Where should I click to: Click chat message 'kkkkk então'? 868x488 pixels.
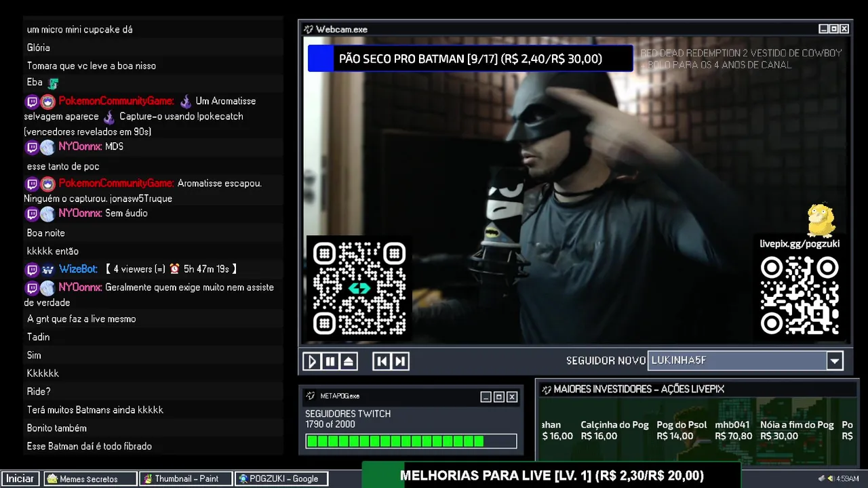(52, 251)
